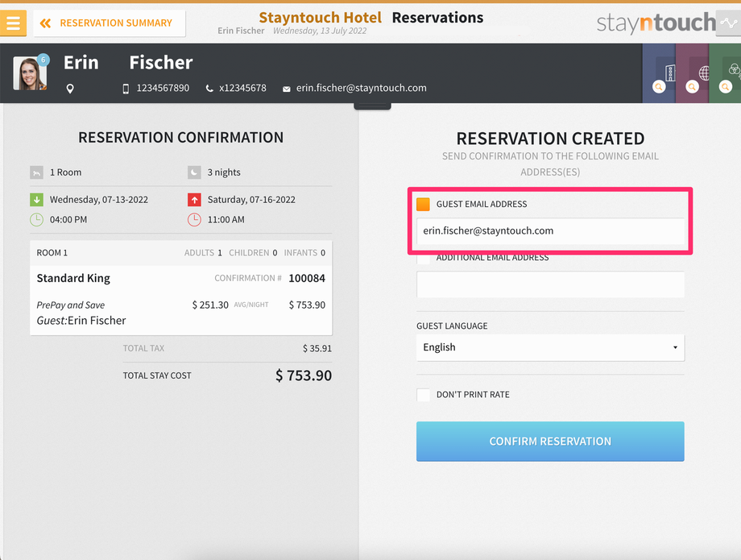The width and height of the screenshot is (741, 560).
Task: Click header email erin.fischer@stayntouch.com
Action: click(x=362, y=88)
